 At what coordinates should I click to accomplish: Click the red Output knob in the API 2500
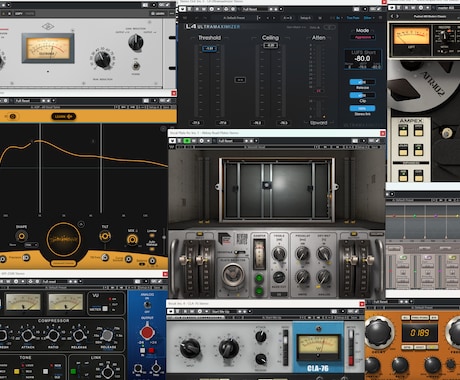pyautogui.click(x=146, y=332)
